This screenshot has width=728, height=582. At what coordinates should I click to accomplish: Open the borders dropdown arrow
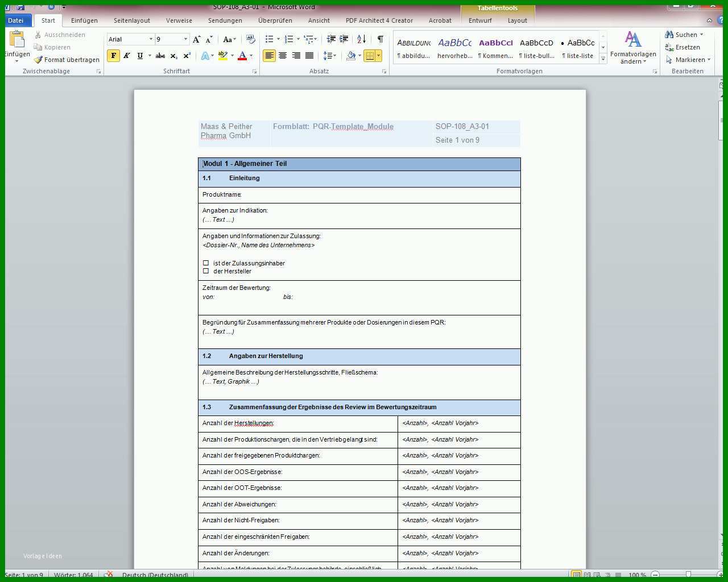point(379,55)
